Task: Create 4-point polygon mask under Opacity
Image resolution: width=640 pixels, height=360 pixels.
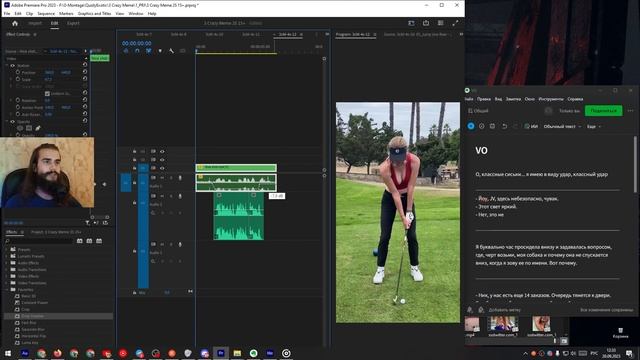Action: tap(29, 128)
